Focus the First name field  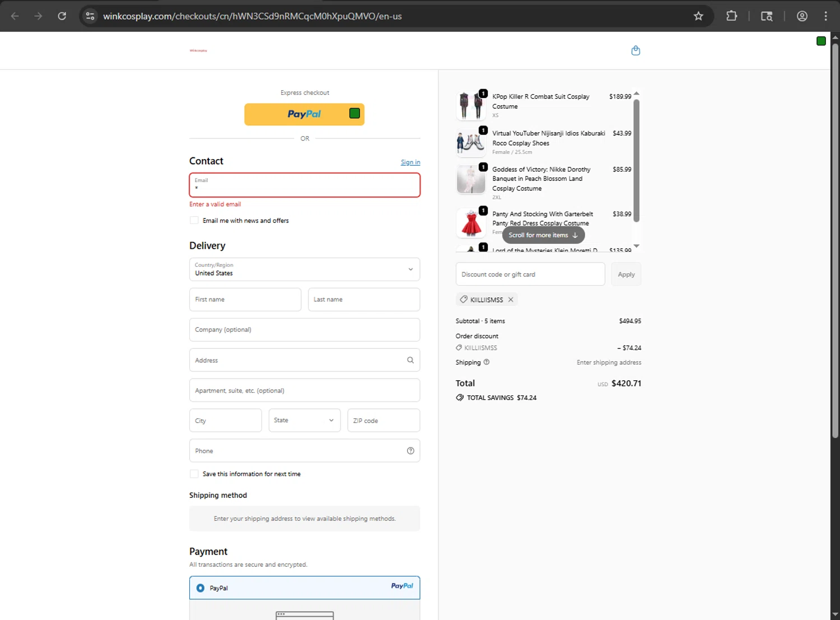pos(245,300)
